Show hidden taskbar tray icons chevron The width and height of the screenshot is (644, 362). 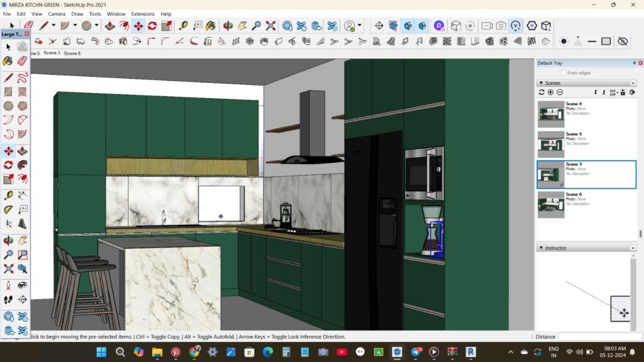(x=511, y=352)
